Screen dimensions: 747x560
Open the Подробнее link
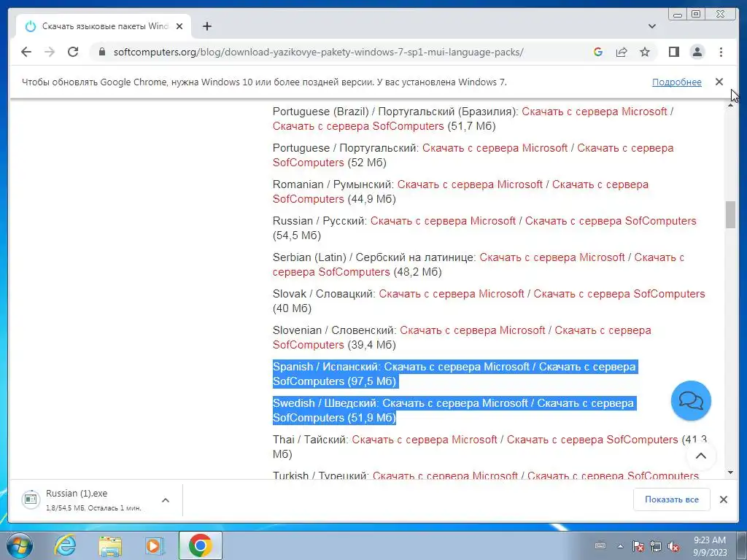676,82
